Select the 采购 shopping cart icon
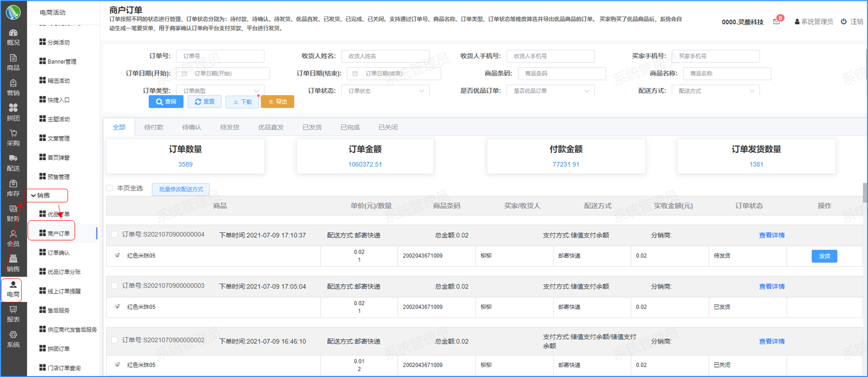 13,134
